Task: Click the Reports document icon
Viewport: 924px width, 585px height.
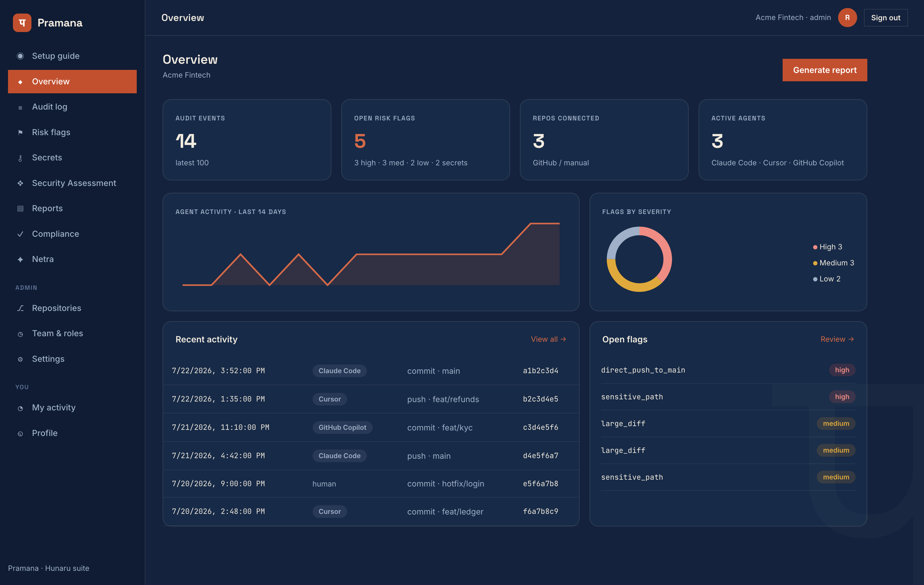Action: pos(20,209)
